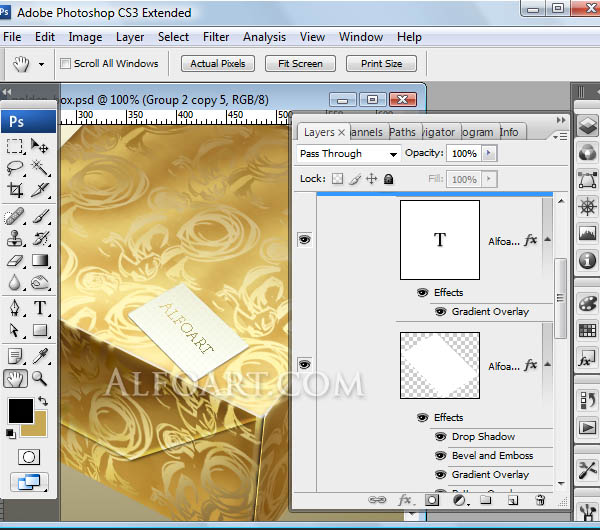Screen dimensions: 600x530
Task: Click link layers icon in Layers panel
Action: tap(377, 500)
